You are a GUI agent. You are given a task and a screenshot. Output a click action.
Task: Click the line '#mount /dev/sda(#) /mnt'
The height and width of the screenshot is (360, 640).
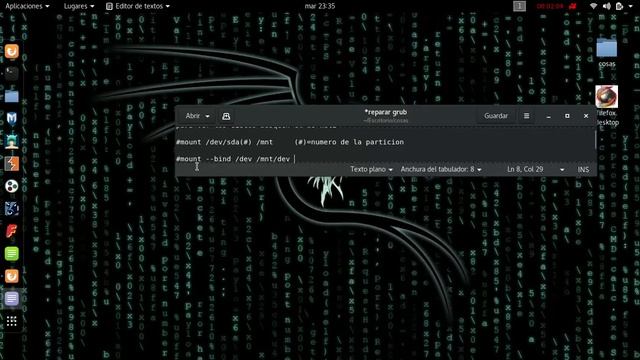pos(224,142)
